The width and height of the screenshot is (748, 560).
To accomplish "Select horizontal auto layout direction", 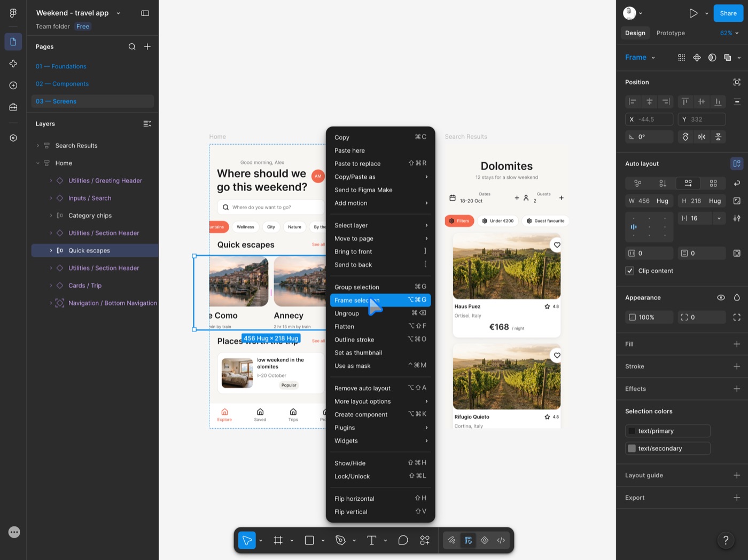I will [x=688, y=183].
